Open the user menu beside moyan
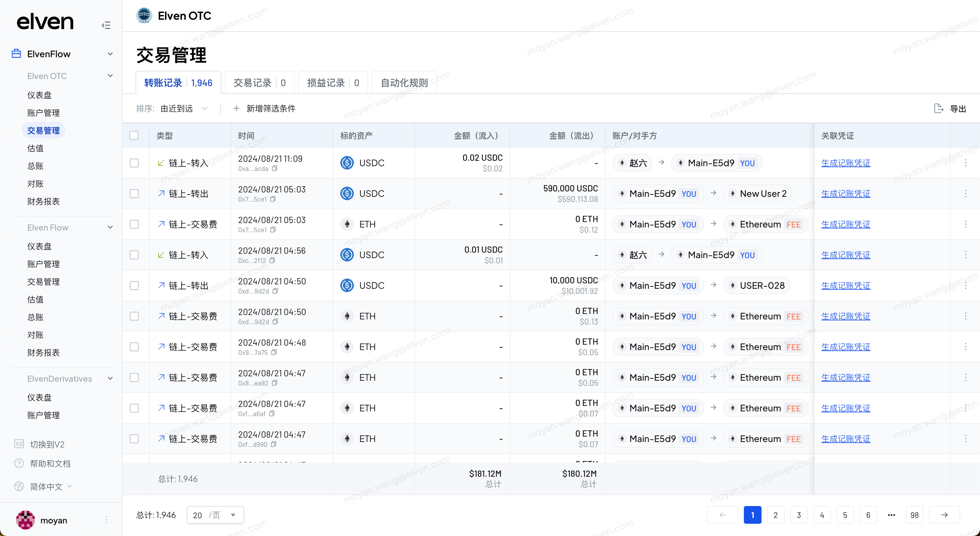The image size is (980, 536). point(107,520)
